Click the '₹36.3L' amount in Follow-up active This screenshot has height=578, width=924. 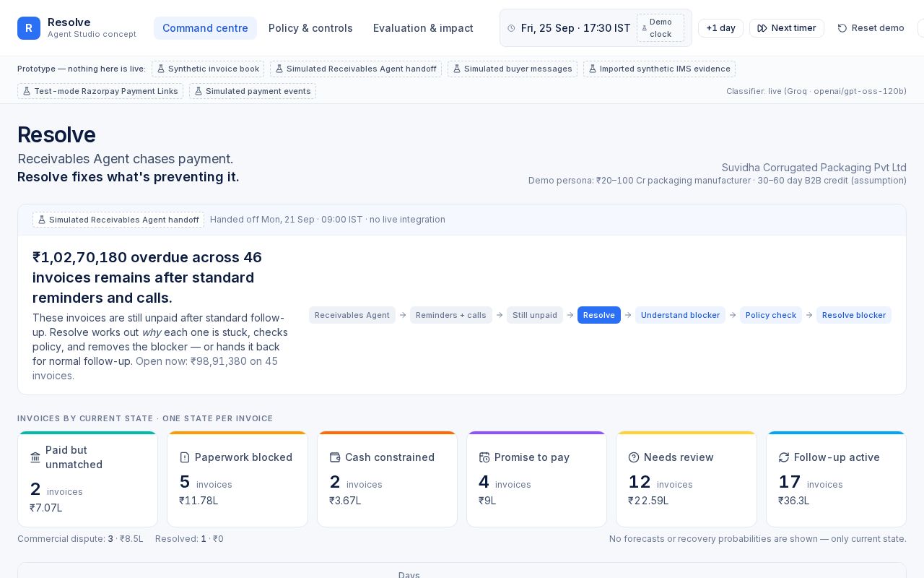(794, 501)
